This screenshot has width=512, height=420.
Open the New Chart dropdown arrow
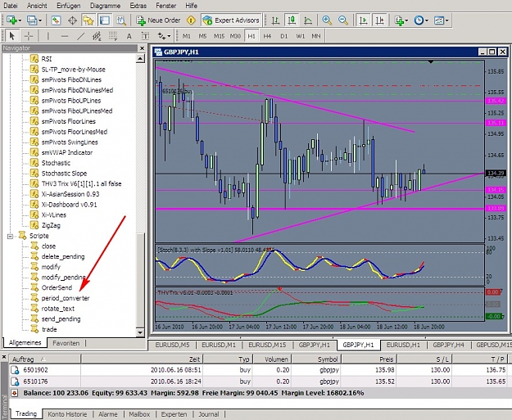[20, 20]
